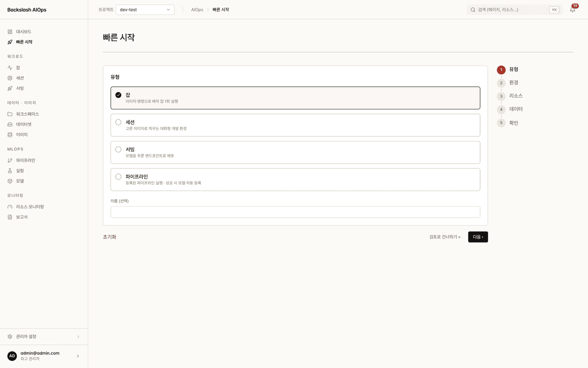This screenshot has width=588, height=368.
Task: Click the 이름 (선택) input field
Action: pos(295,212)
